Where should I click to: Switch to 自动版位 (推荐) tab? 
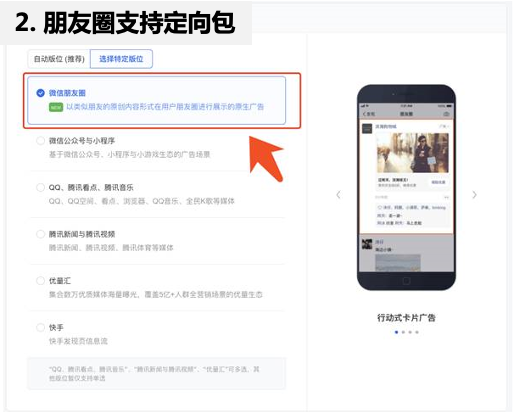click(x=59, y=59)
